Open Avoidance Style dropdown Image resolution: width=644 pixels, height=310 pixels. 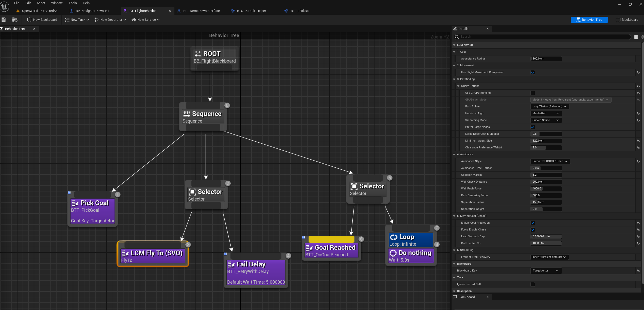tap(550, 161)
